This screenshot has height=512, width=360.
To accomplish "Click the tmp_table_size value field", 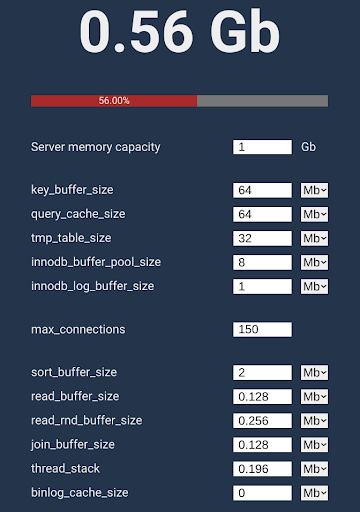I will pos(262,238).
